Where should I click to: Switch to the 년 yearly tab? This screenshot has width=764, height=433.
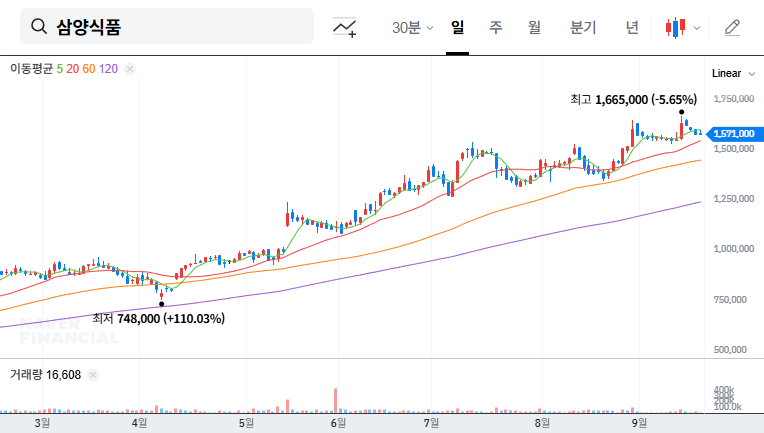point(632,27)
